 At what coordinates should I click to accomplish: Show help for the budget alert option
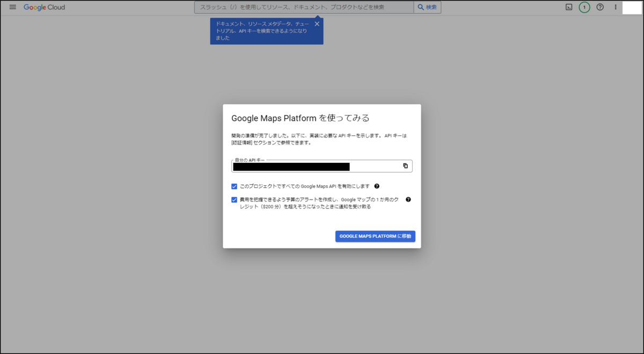(408, 199)
